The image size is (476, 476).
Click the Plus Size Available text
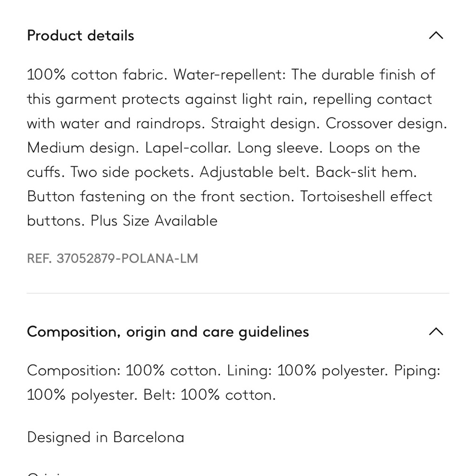154,221
